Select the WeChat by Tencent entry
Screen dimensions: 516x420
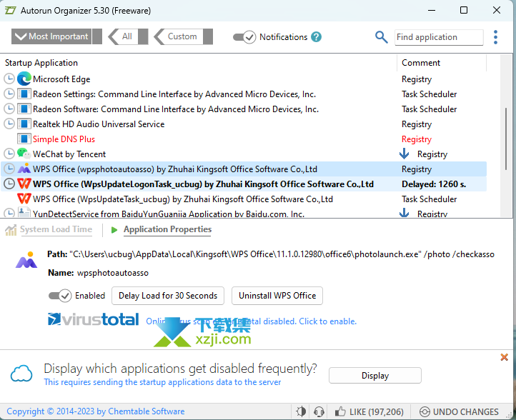click(244, 154)
